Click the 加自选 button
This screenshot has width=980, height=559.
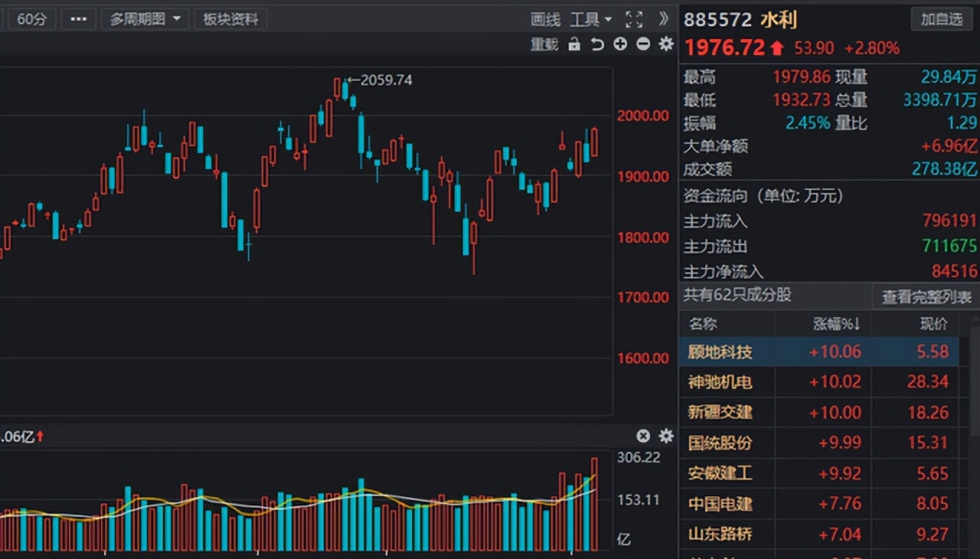click(940, 19)
